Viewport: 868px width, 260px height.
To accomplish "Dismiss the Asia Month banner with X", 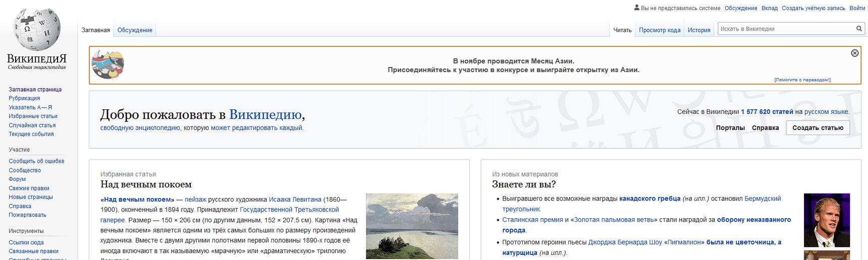I will 855,53.
